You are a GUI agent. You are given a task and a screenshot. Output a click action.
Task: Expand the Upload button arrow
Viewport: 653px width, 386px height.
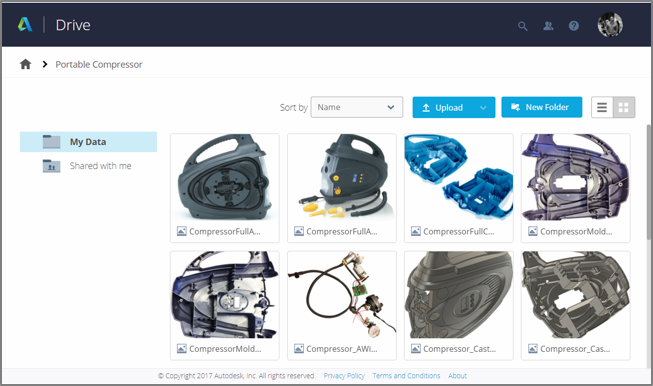483,107
